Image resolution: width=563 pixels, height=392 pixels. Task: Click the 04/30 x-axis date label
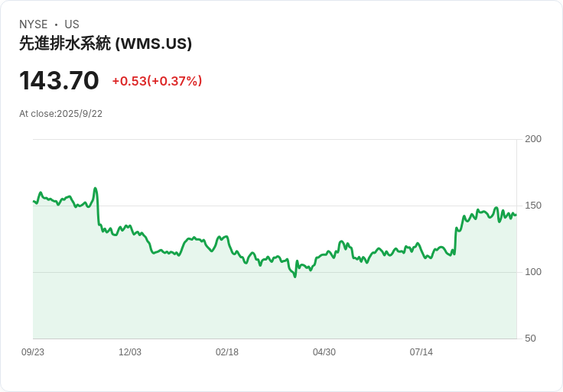[x=324, y=352]
